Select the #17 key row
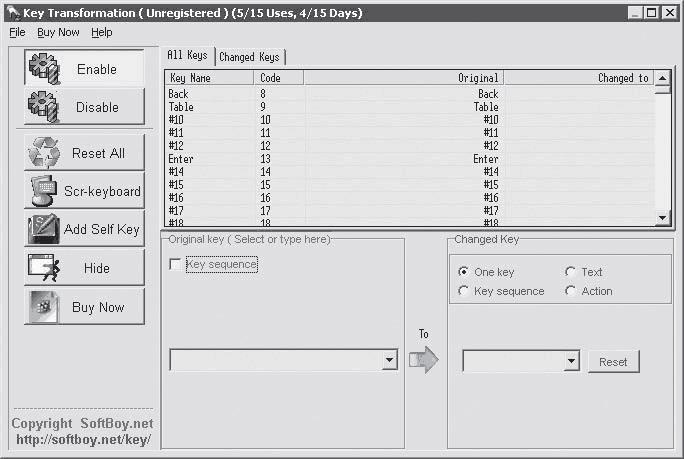 [410, 211]
